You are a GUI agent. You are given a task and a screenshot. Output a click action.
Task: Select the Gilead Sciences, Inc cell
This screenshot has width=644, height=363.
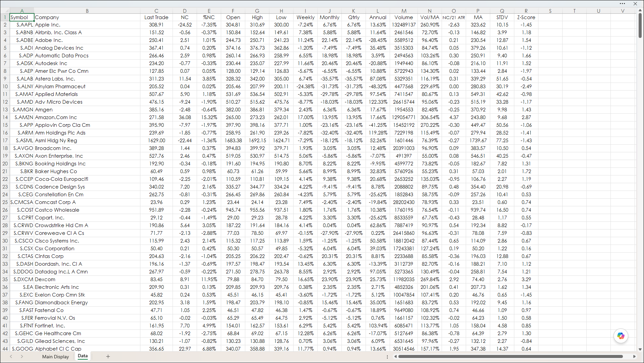(x=87, y=341)
